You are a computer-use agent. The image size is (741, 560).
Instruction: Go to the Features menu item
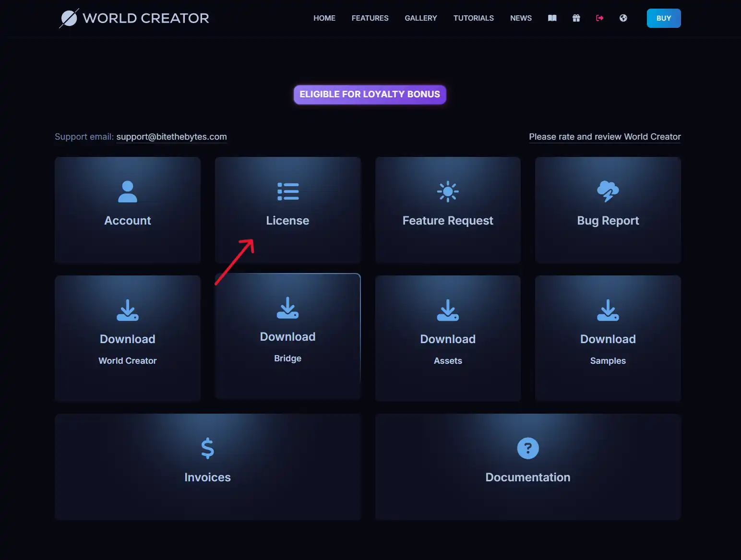[370, 18]
